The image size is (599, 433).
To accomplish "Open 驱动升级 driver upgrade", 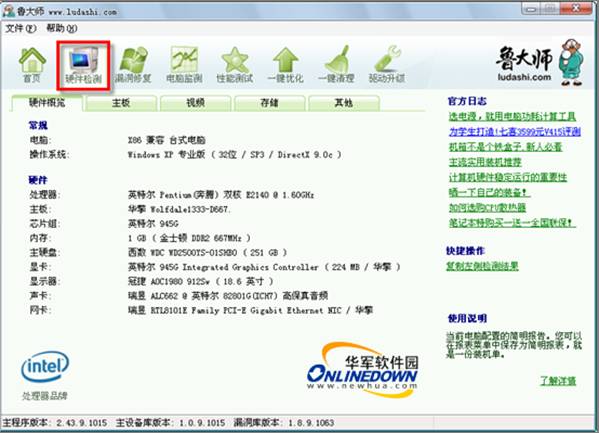I will click(x=387, y=65).
